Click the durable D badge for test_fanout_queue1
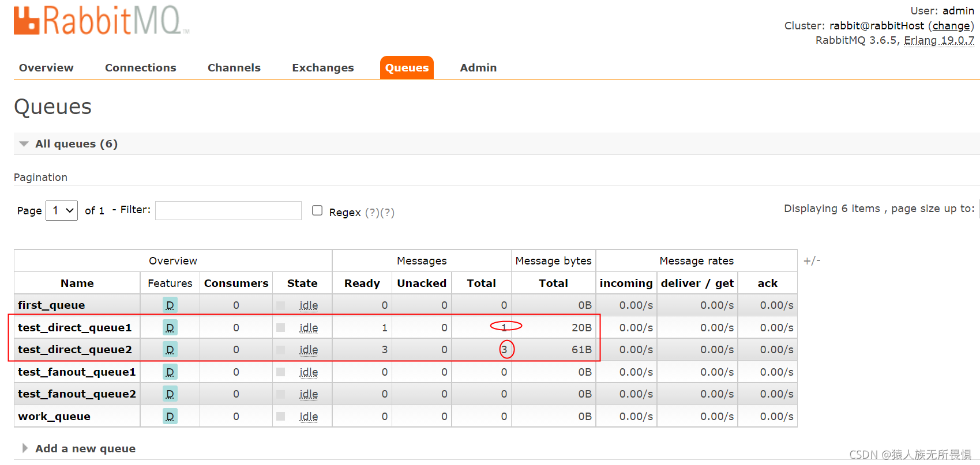The height and width of the screenshot is (465, 980). [170, 372]
